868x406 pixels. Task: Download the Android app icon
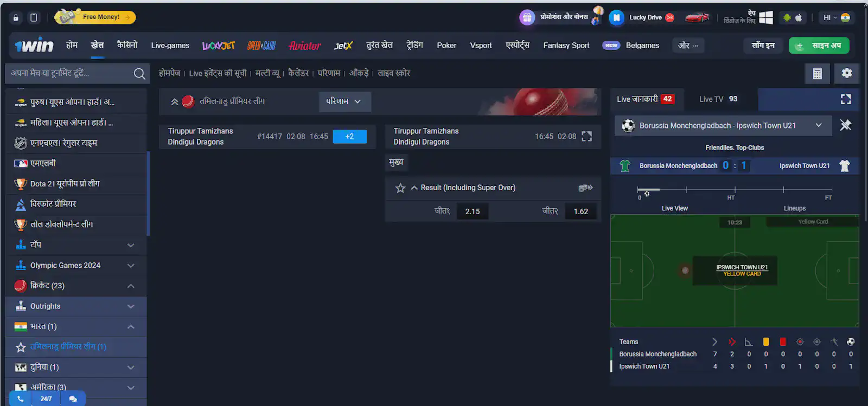click(x=787, y=17)
